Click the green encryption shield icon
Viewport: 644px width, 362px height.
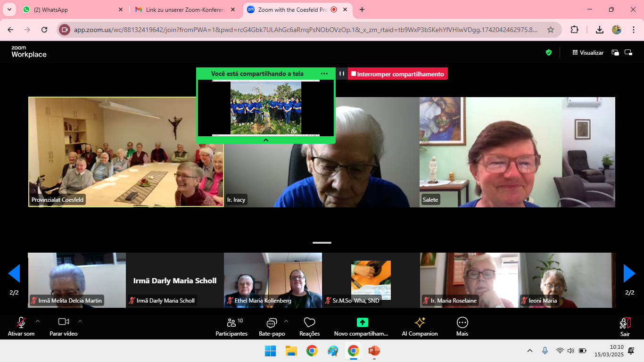pyautogui.click(x=548, y=53)
